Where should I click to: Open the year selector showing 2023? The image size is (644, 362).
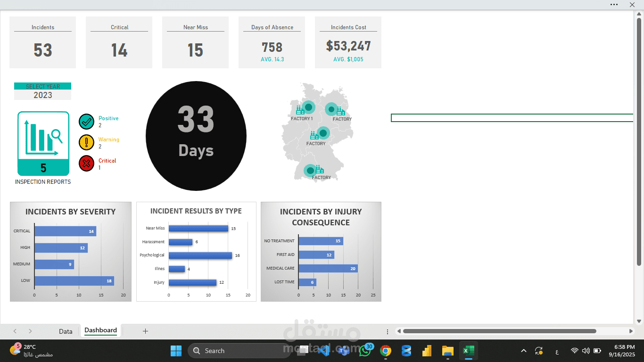click(43, 95)
